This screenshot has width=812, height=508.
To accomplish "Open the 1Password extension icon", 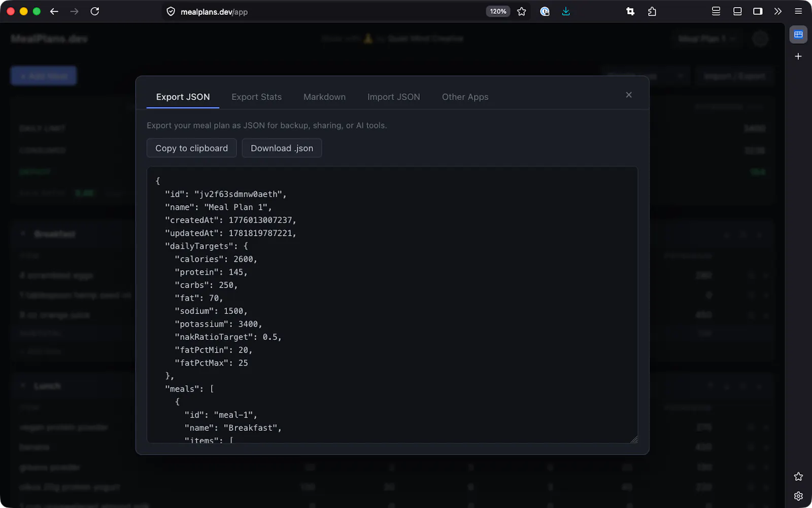I will pos(545,11).
